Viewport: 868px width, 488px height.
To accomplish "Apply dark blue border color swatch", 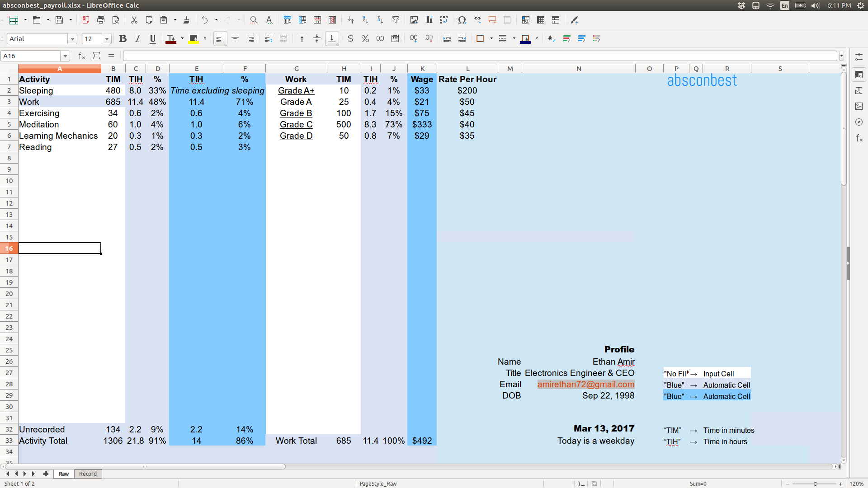I will (x=525, y=39).
